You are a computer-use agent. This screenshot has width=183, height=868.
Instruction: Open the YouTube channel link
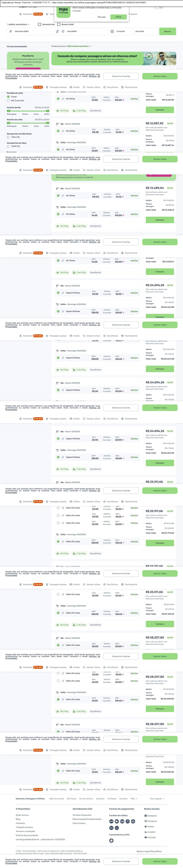click(150, 837)
